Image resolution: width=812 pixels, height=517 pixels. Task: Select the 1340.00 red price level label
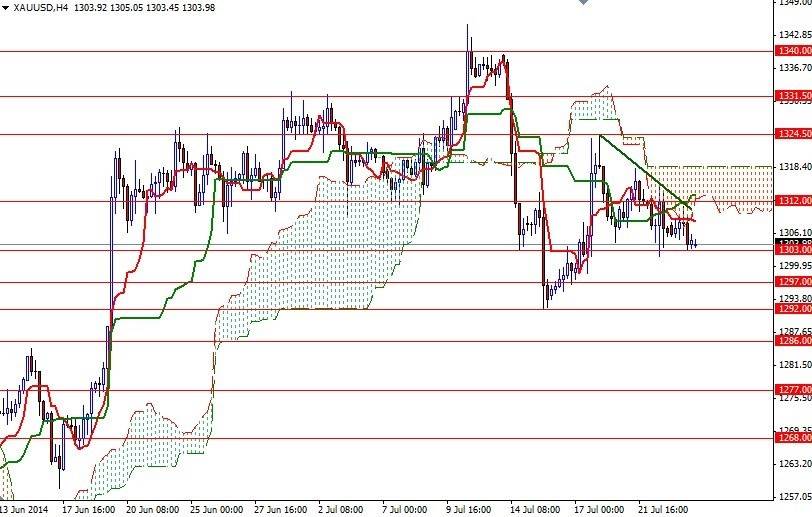pyautogui.click(x=793, y=51)
